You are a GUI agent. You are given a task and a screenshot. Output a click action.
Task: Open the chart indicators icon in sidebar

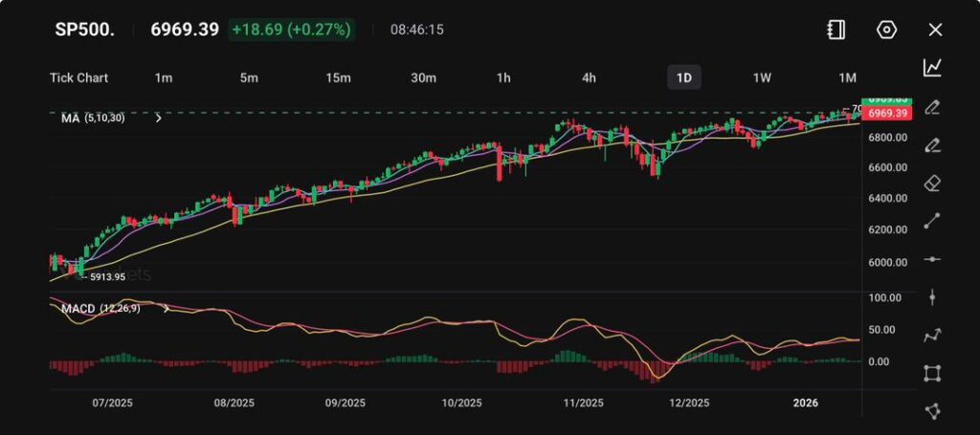click(x=932, y=68)
